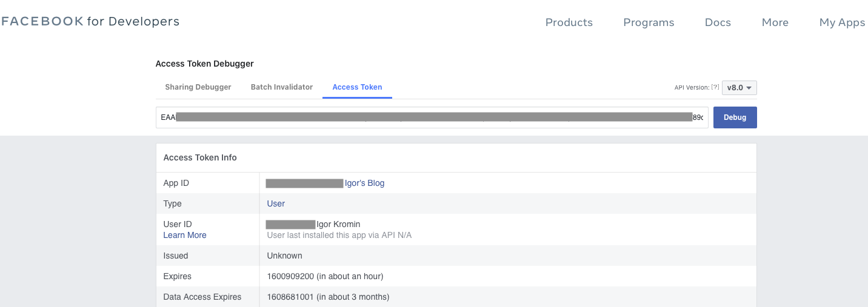Switch to the Sharing Debugger tab

pyautogui.click(x=198, y=87)
